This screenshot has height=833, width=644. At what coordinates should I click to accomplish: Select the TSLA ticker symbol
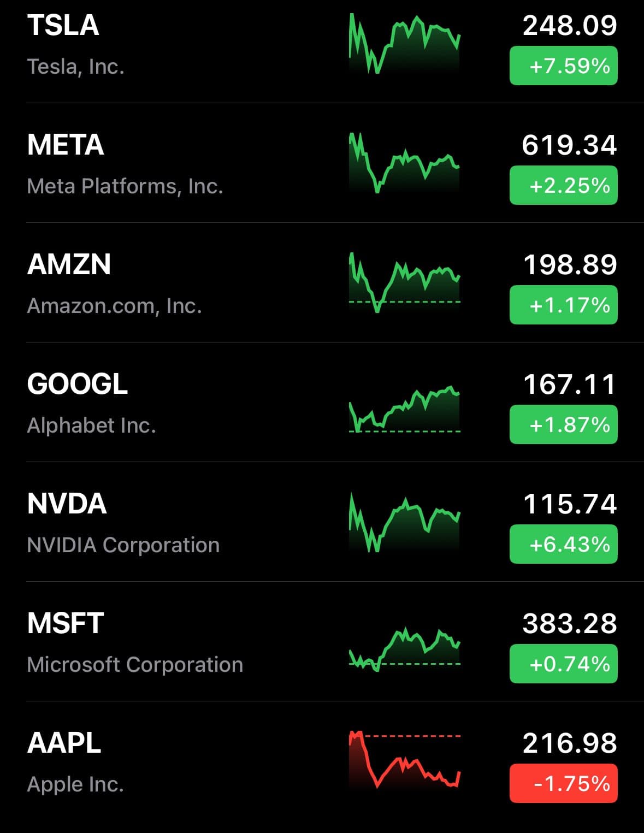point(63,25)
